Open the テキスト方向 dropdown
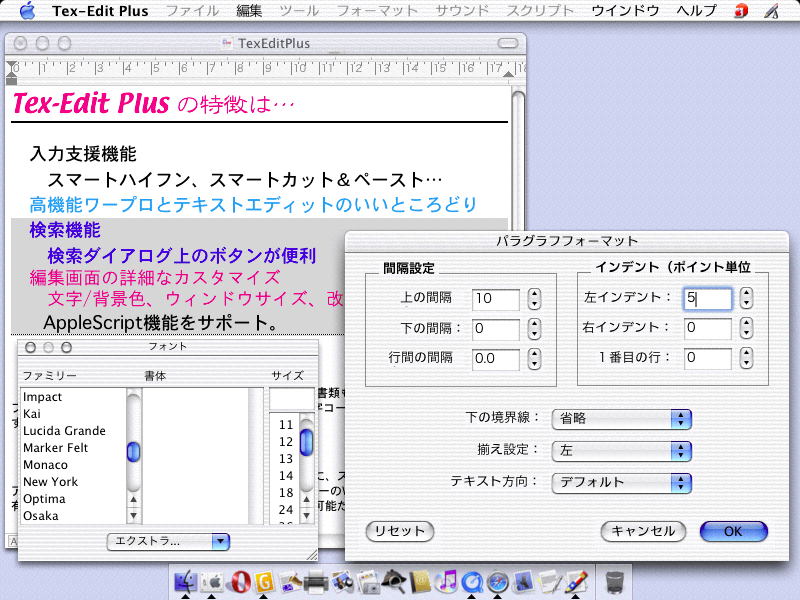800x600 pixels. pyautogui.click(x=621, y=483)
